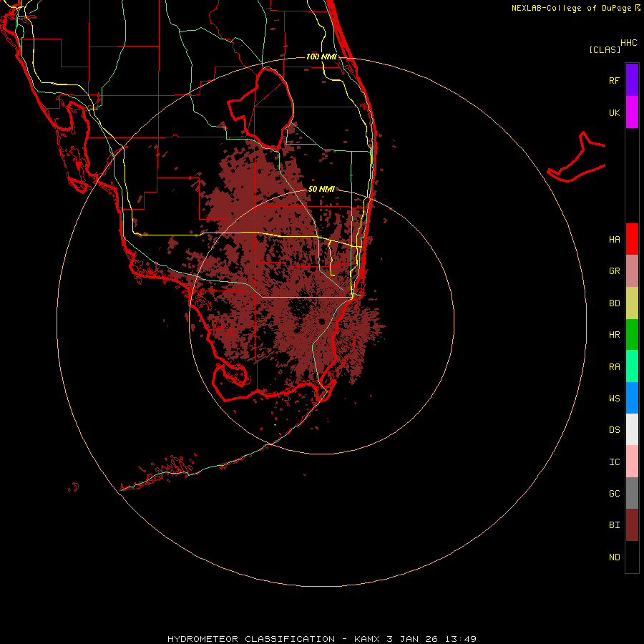Click the BI legend label
The image size is (644, 644).
click(x=614, y=525)
